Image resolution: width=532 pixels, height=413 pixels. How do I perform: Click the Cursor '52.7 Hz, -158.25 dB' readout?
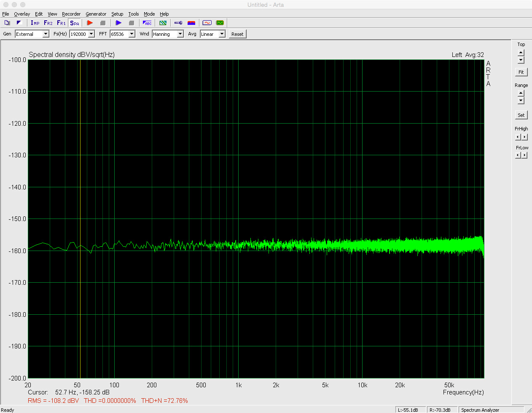click(82, 392)
